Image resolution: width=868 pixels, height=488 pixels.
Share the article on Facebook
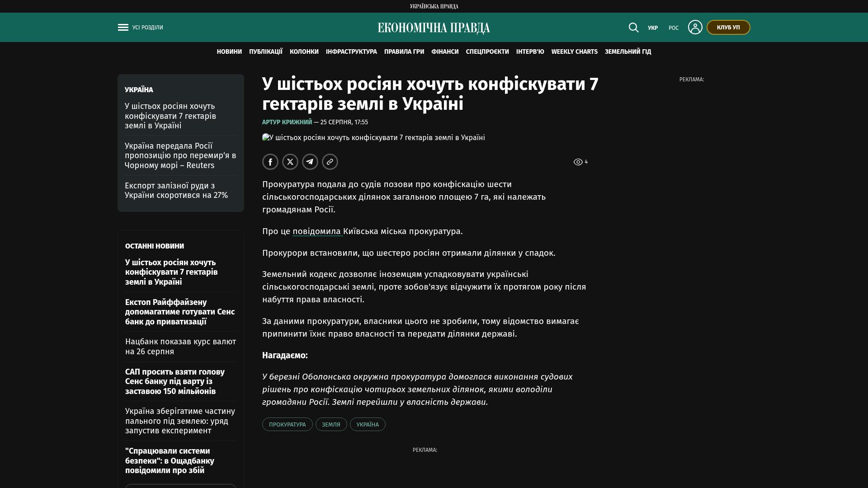tap(270, 162)
